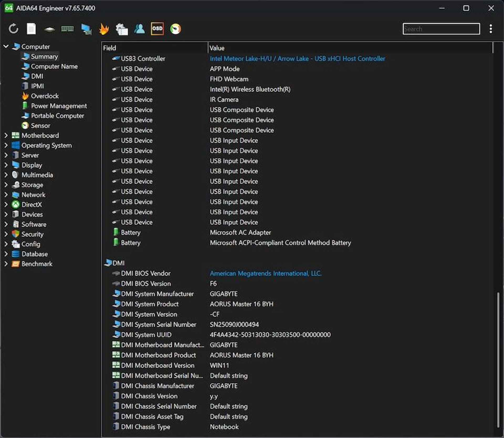Viewport: 504px width, 438px height.
Task: Select the DMI System Manufacturer row
Action: click(298, 294)
